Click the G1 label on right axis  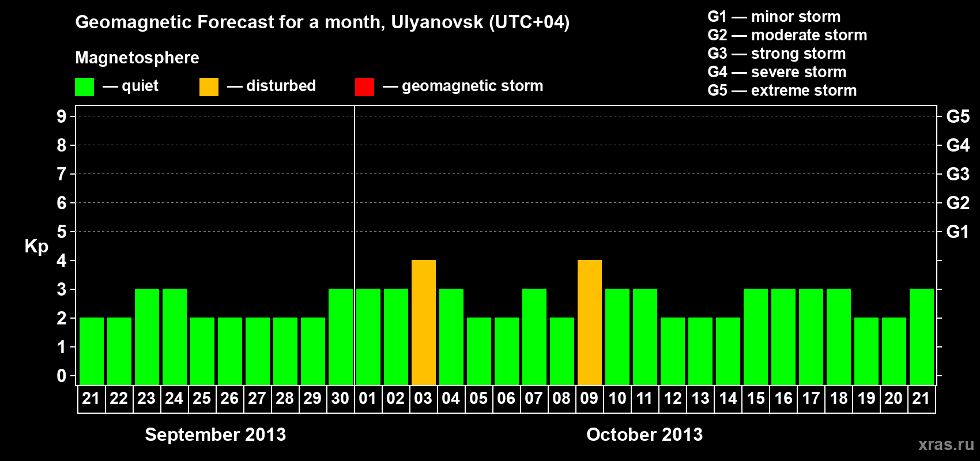pyautogui.click(x=958, y=232)
